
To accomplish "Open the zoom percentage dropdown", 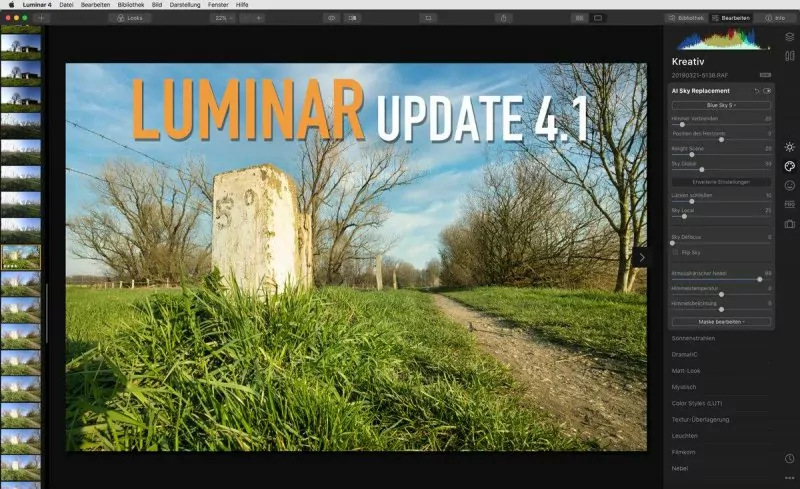I will click(x=223, y=18).
